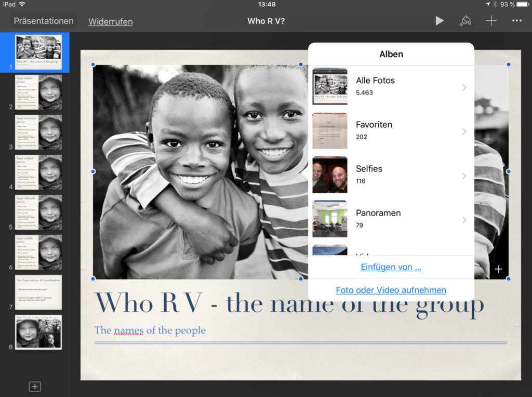Tap the battery indicator icon
The width and height of the screenshot is (532, 397).
(x=523, y=4)
